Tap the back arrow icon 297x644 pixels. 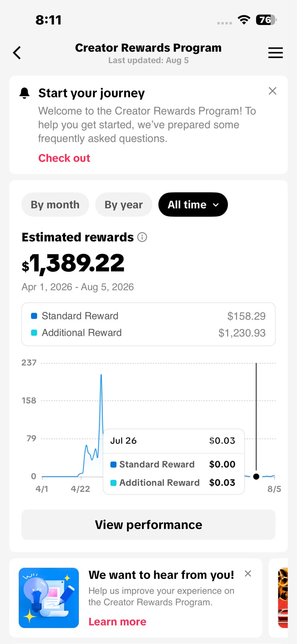point(17,53)
